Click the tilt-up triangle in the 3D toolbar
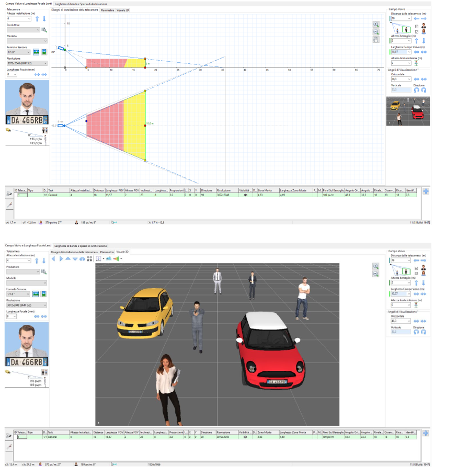Viewport: 457px width, 476px height. click(x=67, y=258)
